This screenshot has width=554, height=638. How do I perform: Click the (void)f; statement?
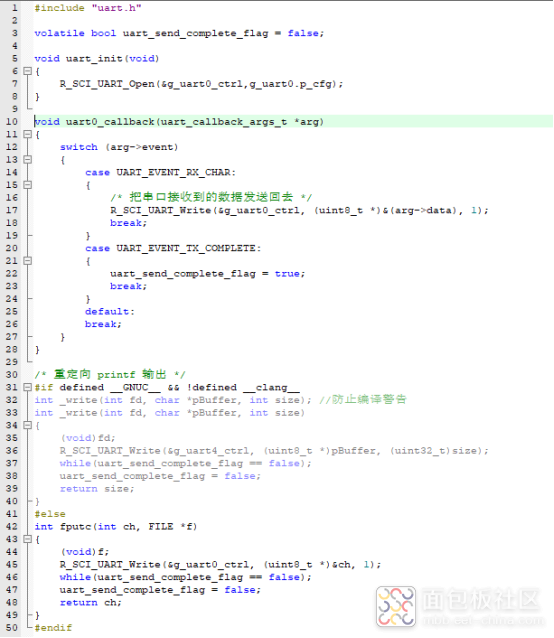click(x=85, y=552)
